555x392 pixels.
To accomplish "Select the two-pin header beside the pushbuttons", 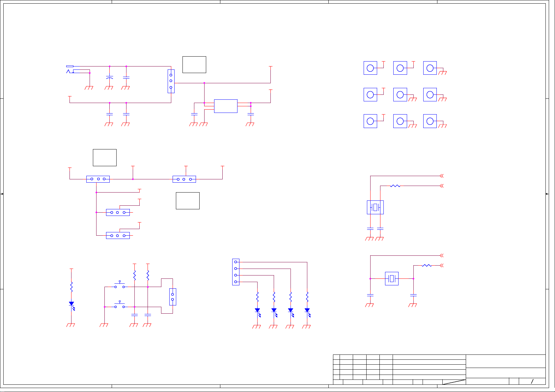I will tap(173, 297).
